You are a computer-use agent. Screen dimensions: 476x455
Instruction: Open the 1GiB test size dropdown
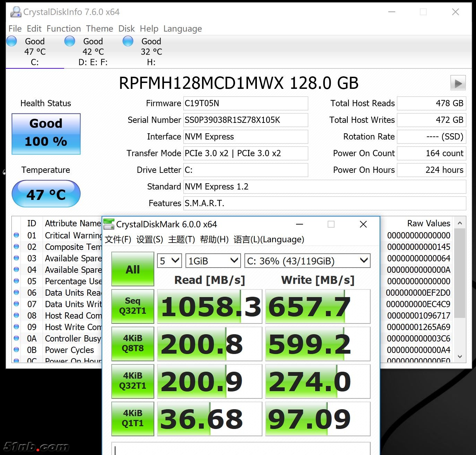pos(213,261)
